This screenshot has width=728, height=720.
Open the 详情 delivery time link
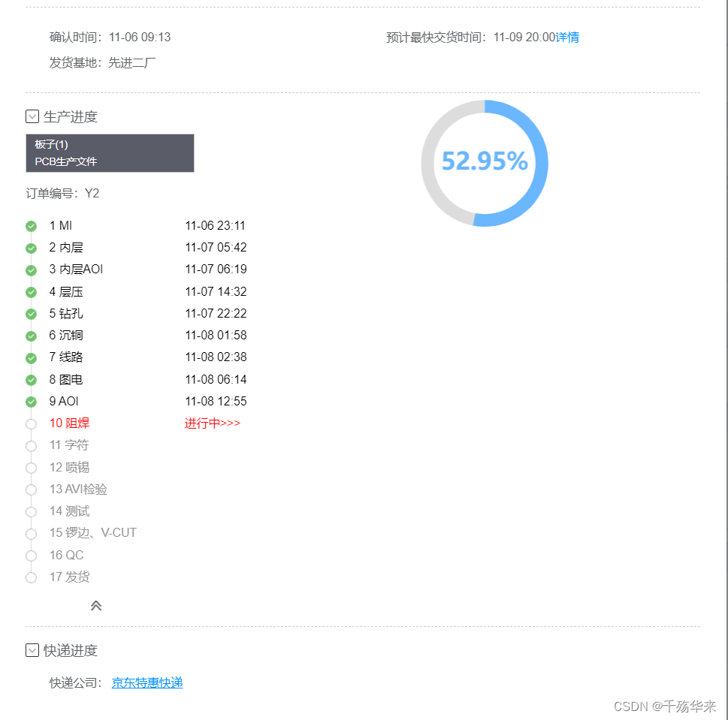tap(567, 37)
